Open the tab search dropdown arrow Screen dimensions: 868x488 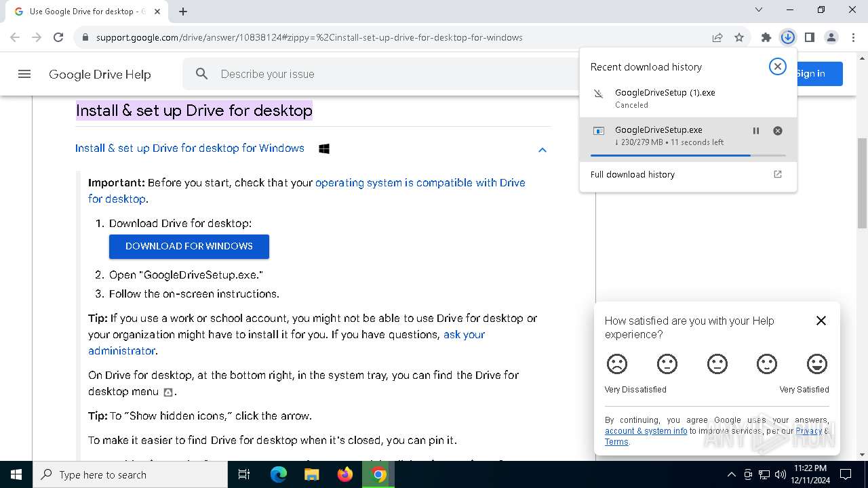click(759, 9)
